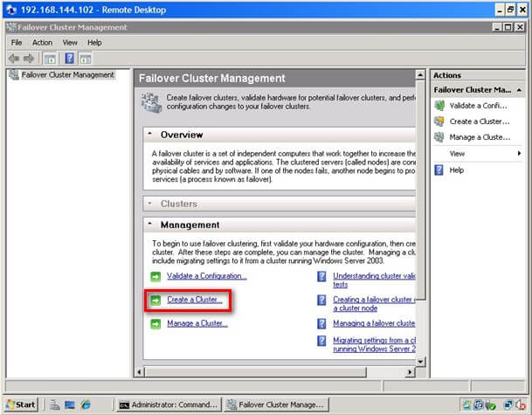Click the show/hide console tree toolbar icon
This screenshot has height=415, width=532.
(x=50, y=59)
